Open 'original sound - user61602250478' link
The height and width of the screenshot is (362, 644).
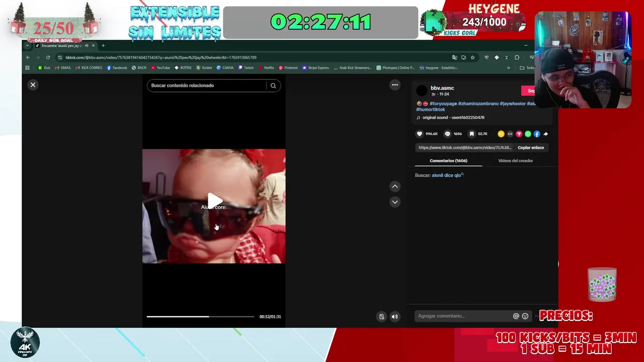453,118
